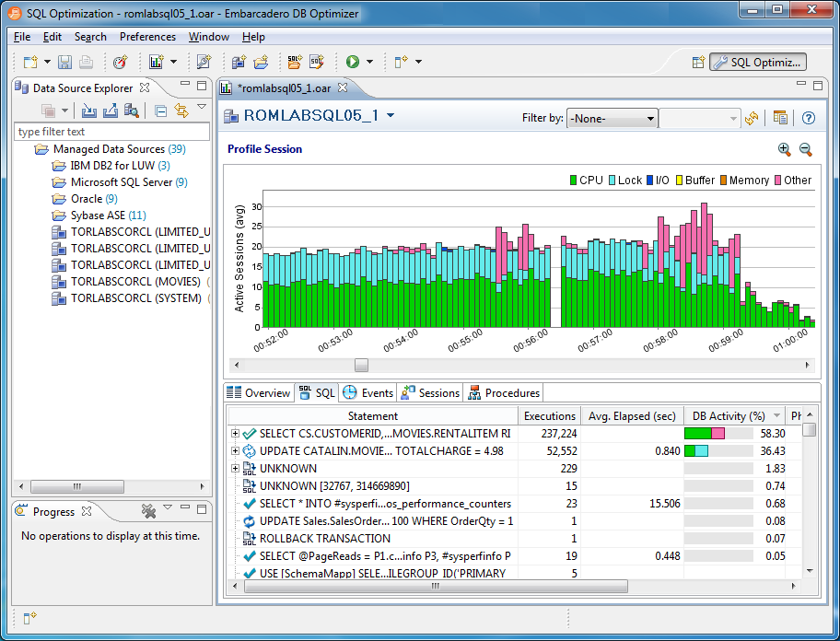Click the Print toolbar icon
The width and height of the screenshot is (840, 641).
click(x=86, y=62)
